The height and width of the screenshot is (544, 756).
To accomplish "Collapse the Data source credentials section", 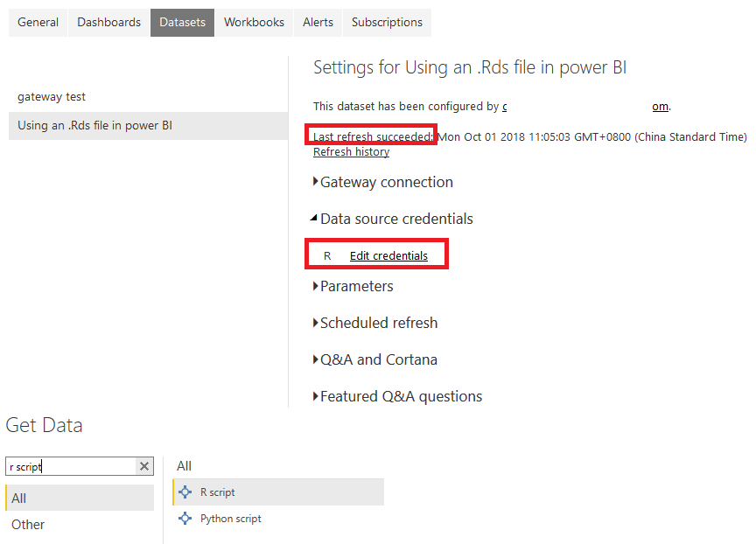I will [x=391, y=219].
